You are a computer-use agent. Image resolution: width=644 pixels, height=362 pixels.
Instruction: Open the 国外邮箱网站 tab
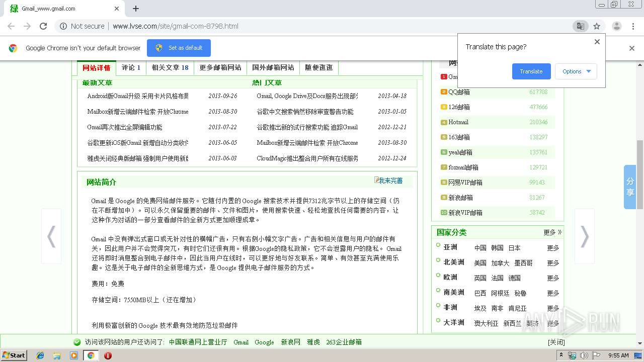[x=273, y=67]
